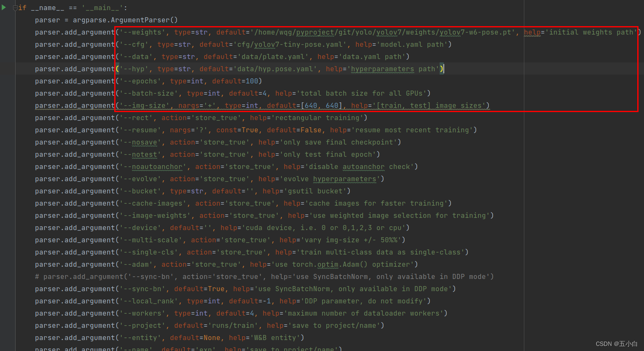Click 'use torch.optim.Adam() optimizer' help text
Screen dimensions: 644x351
pyautogui.click(x=343, y=265)
